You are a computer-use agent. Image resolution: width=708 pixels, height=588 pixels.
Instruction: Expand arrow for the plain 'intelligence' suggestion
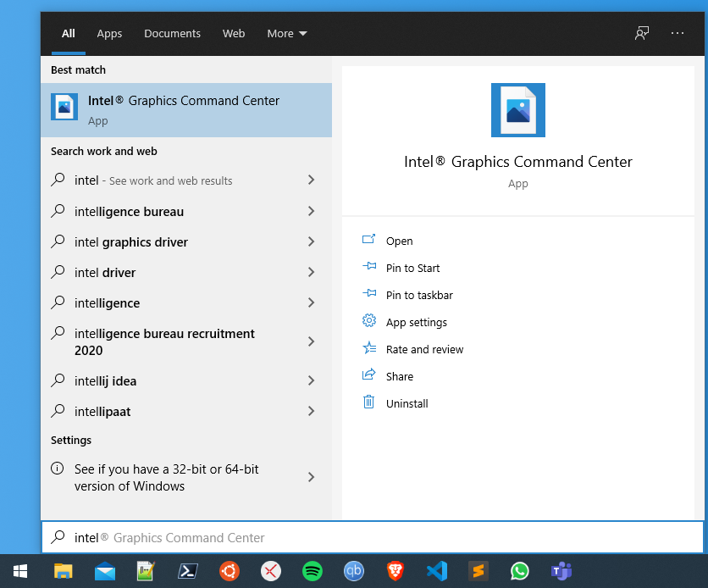311,302
